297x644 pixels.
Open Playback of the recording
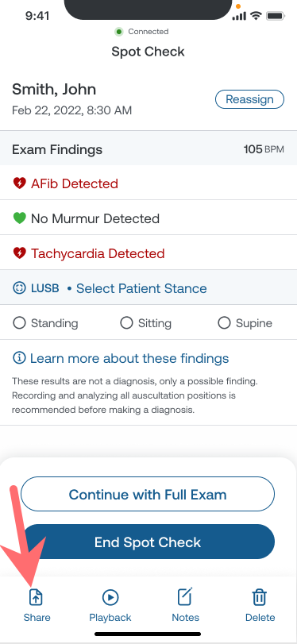point(110,597)
